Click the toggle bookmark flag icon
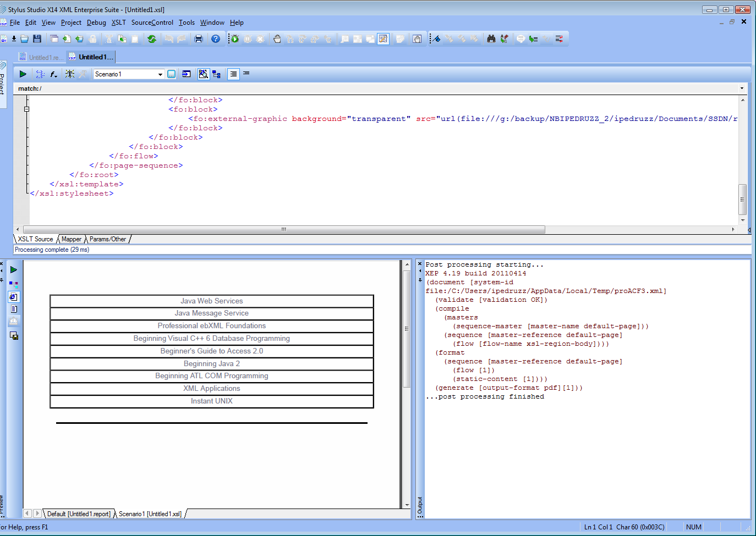Viewport: 756px width, 536px height. click(435, 38)
